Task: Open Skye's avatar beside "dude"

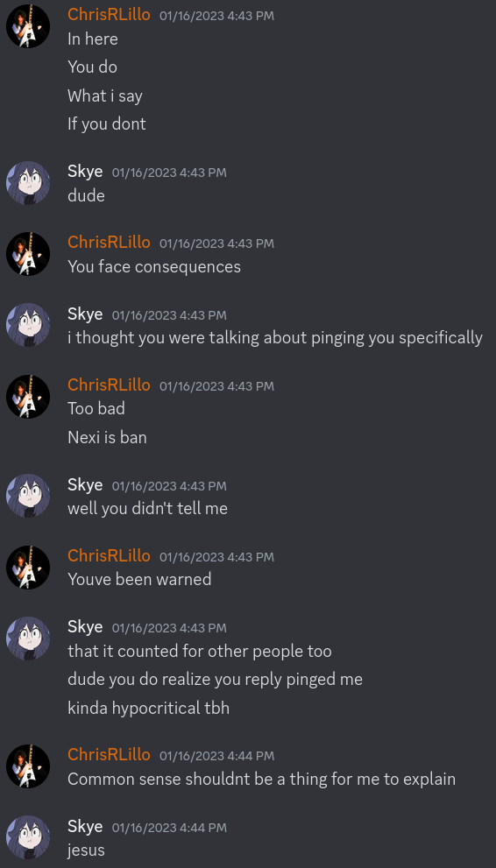Action: 28,183
